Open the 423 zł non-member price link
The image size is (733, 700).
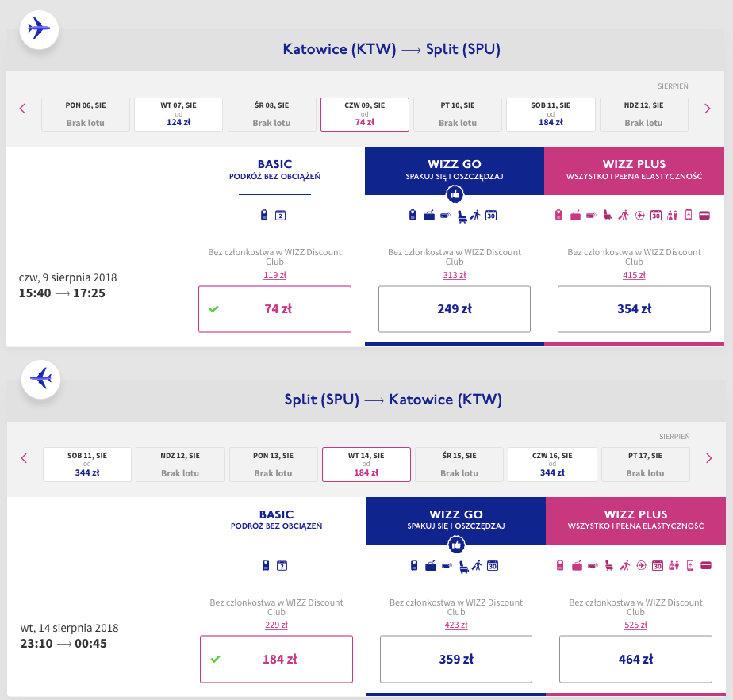[456, 625]
